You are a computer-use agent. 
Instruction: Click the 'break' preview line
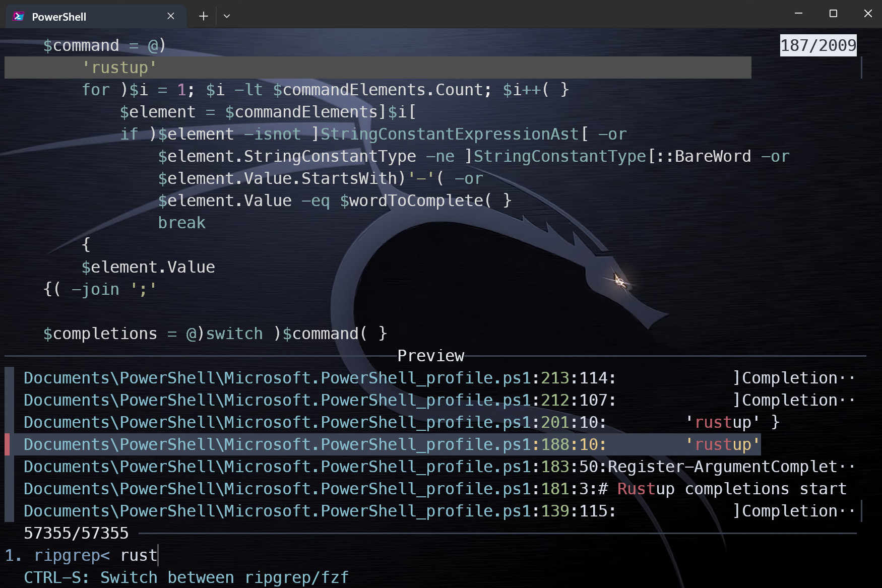pos(181,223)
